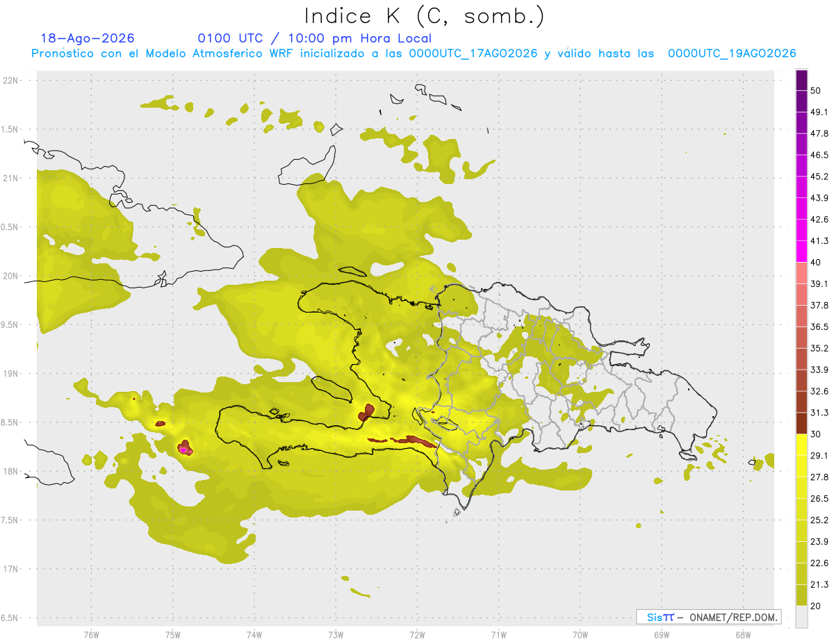The image size is (834, 644).
Task: Click the bright yellow swatch between 29.1 and 30
Action: (801, 445)
